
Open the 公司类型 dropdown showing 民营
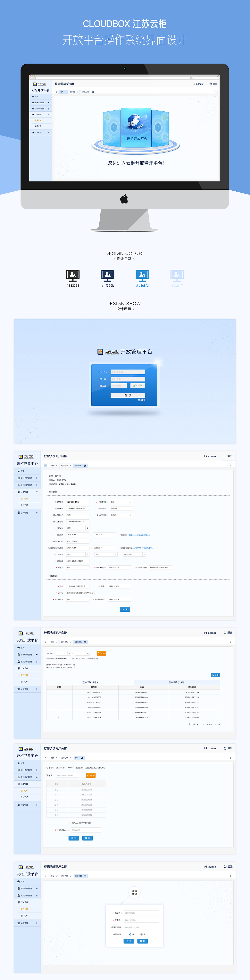[x=78, y=528]
